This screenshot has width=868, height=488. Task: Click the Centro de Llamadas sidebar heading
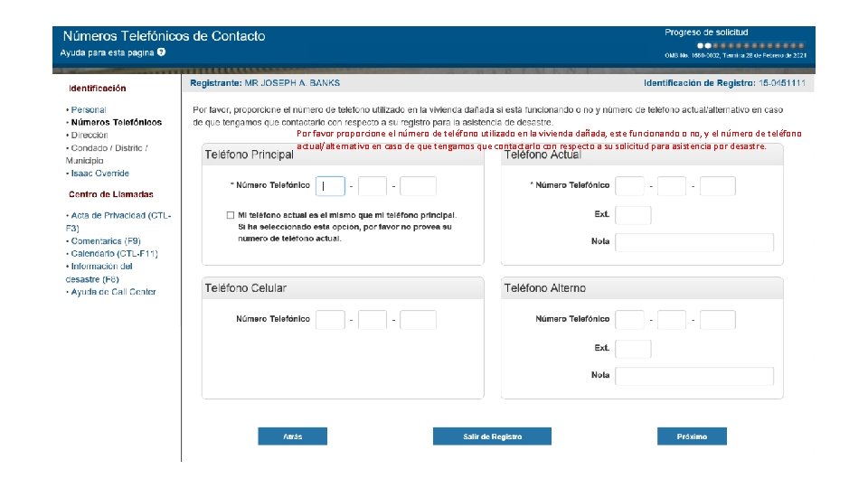[x=110, y=194]
